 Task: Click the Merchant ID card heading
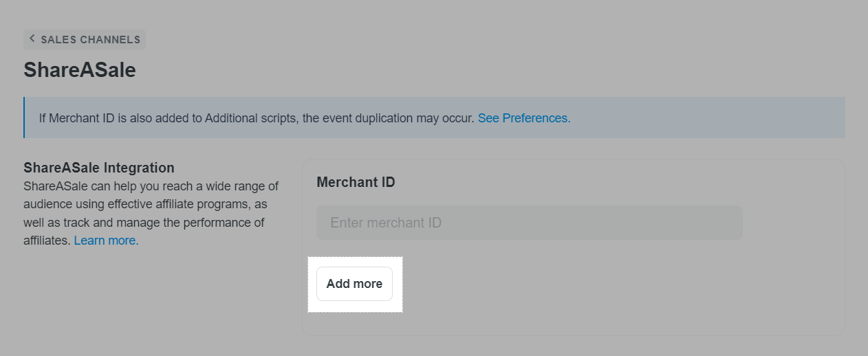click(356, 182)
